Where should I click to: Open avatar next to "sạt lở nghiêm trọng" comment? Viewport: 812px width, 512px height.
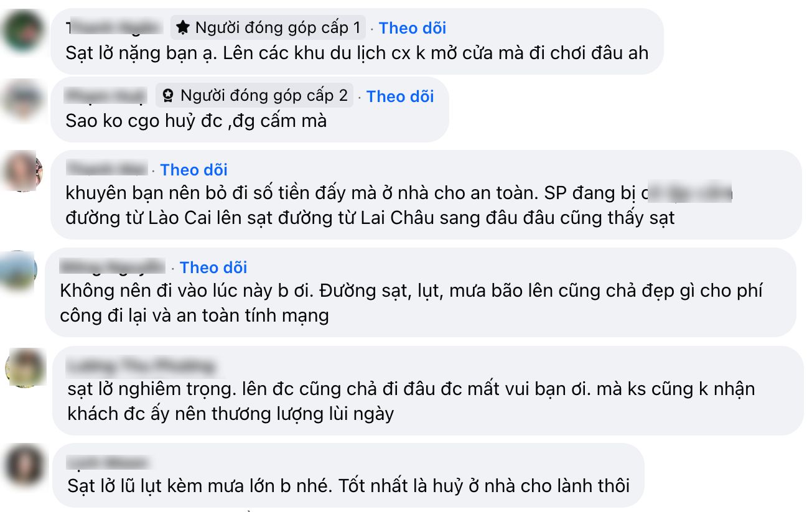pos(25,368)
